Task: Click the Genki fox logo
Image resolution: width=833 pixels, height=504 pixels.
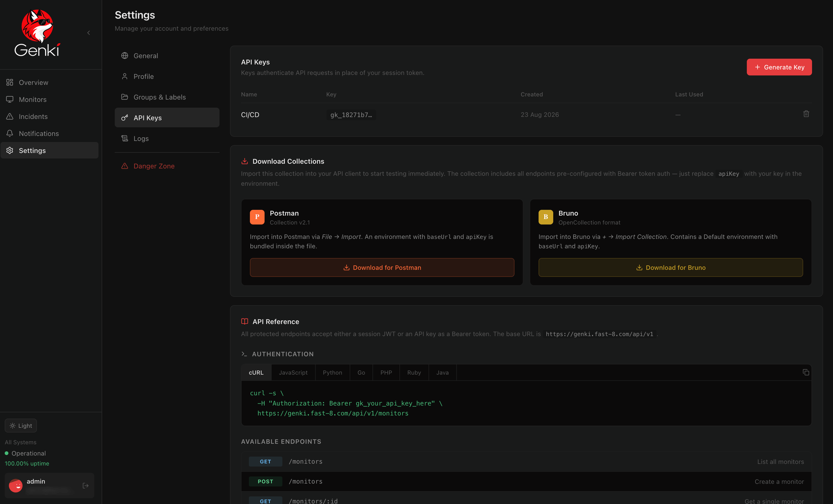Action: tap(37, 33)
